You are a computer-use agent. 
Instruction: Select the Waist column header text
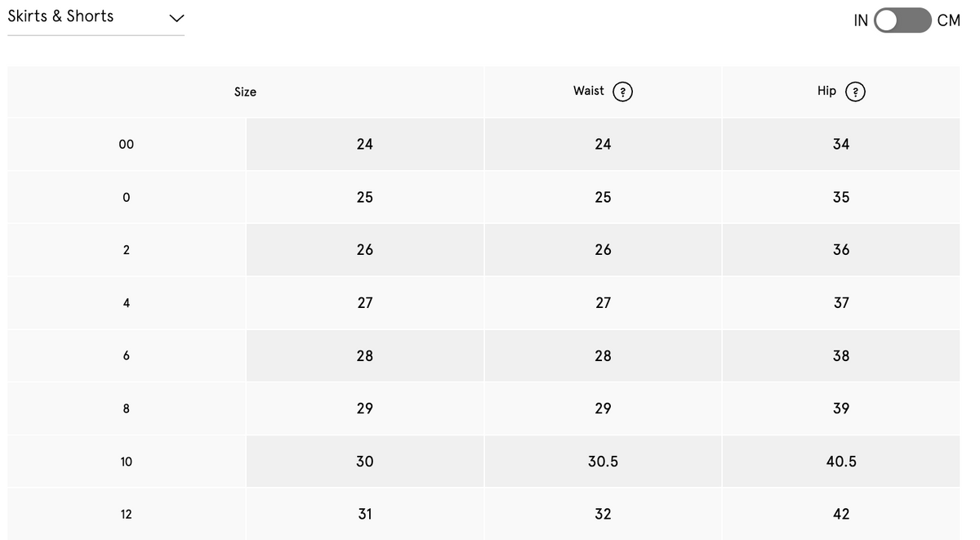(x=589, y=91)
